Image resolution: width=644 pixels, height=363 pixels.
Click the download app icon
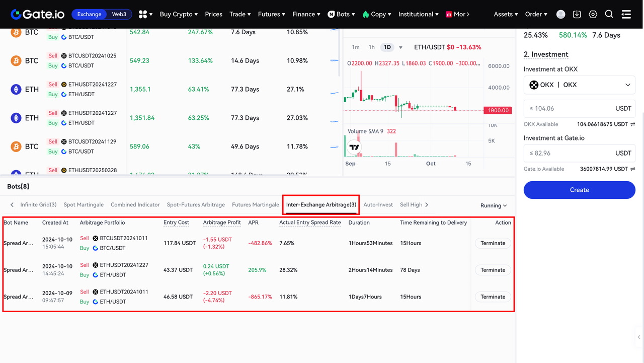coord(577,15)
